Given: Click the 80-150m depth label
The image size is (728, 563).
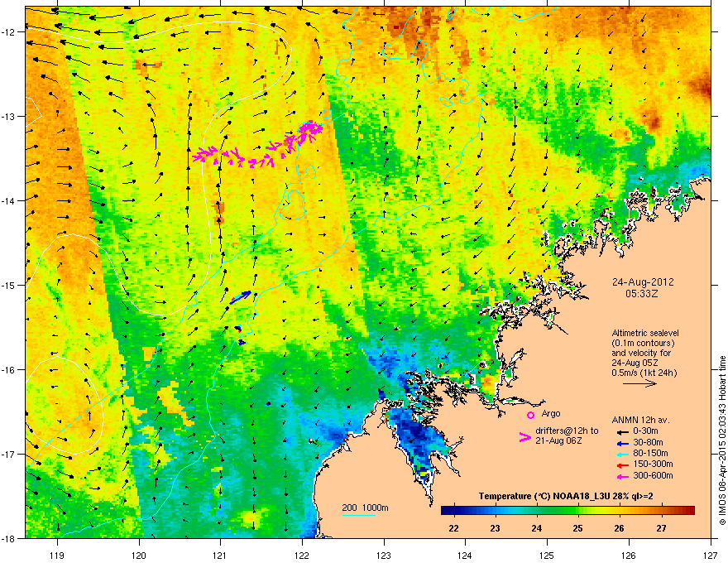Looking at the screenshot, I should 650,453.
